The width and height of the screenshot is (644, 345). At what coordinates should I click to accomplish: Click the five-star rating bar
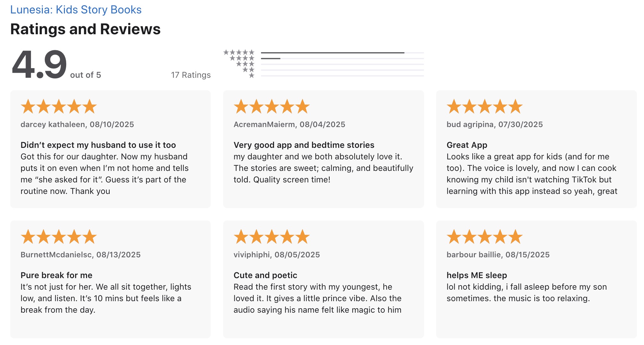(342, 52)
